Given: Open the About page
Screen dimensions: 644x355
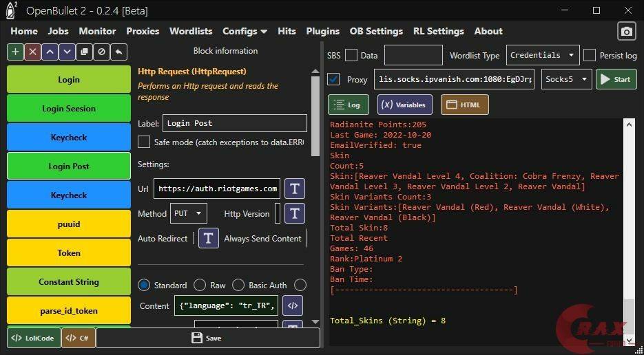Looking at the screenshot, I should point(488,31).
